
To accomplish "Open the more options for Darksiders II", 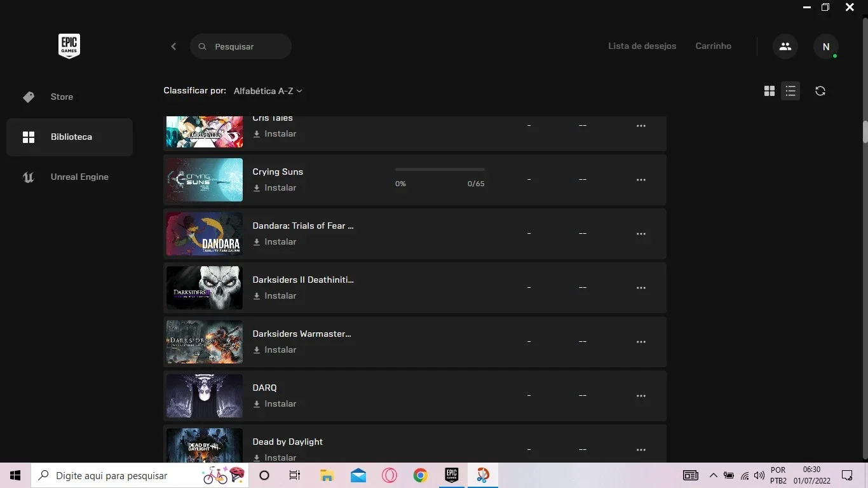I will (x=641, y=288).
